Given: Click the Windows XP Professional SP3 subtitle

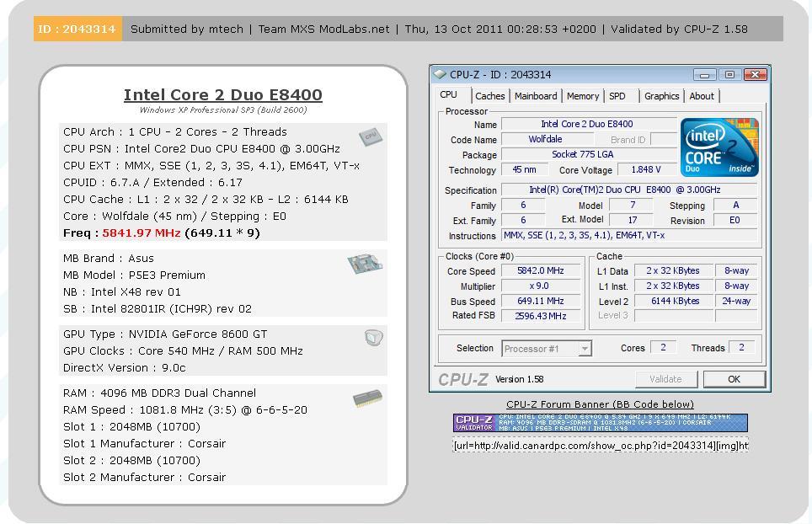Looking at the screenshot, I should pyautogui.click(x=223, y=110).
